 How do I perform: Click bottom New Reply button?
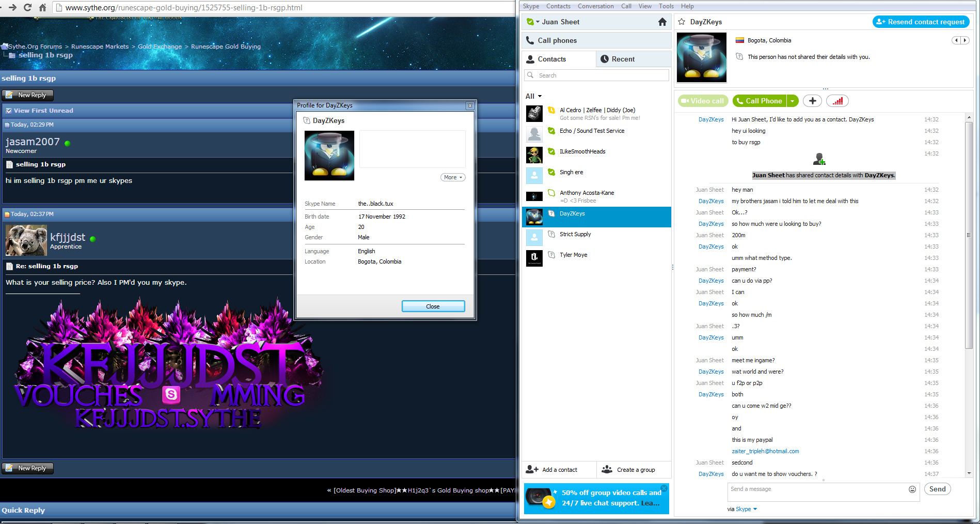click(28, 468)
